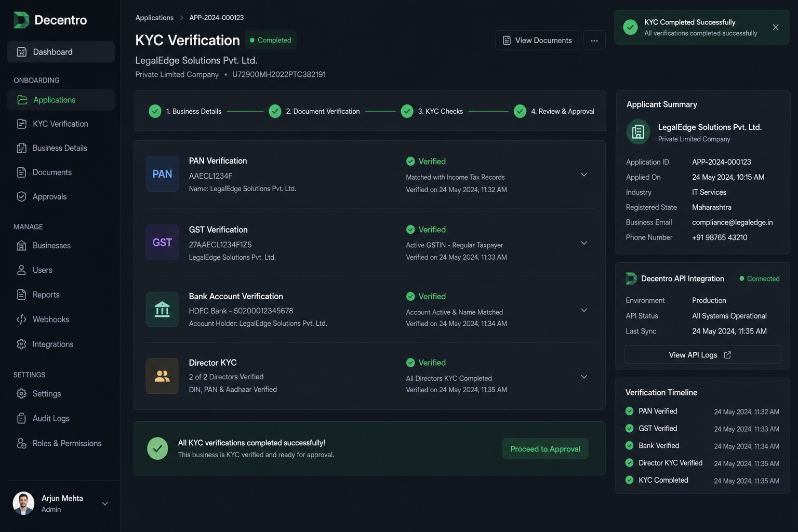Click the bank building icon
This screenshot has width=798, height=532.
tap(162, 309)
